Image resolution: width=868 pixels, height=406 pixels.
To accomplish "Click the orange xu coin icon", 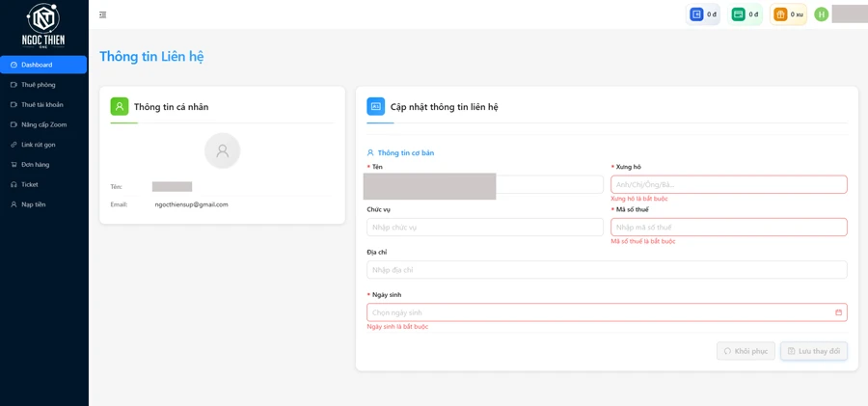I will (x=780, y=14).
